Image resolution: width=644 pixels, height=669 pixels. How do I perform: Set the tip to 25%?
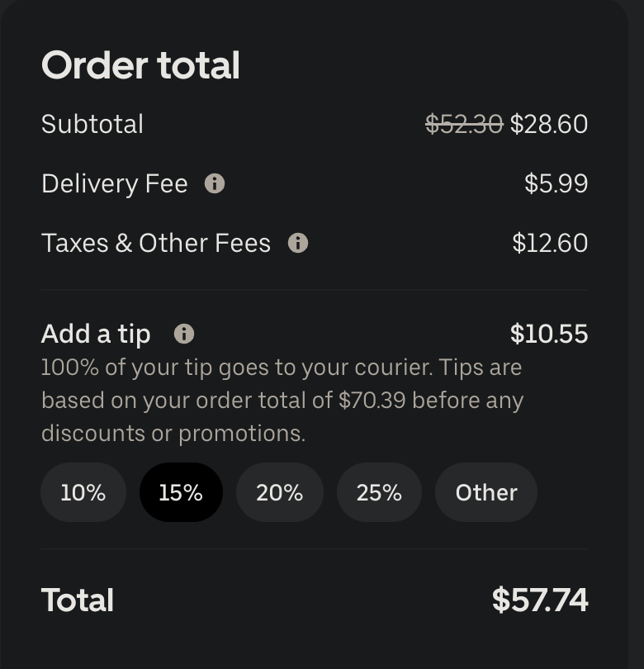click(x=379, y=492)
